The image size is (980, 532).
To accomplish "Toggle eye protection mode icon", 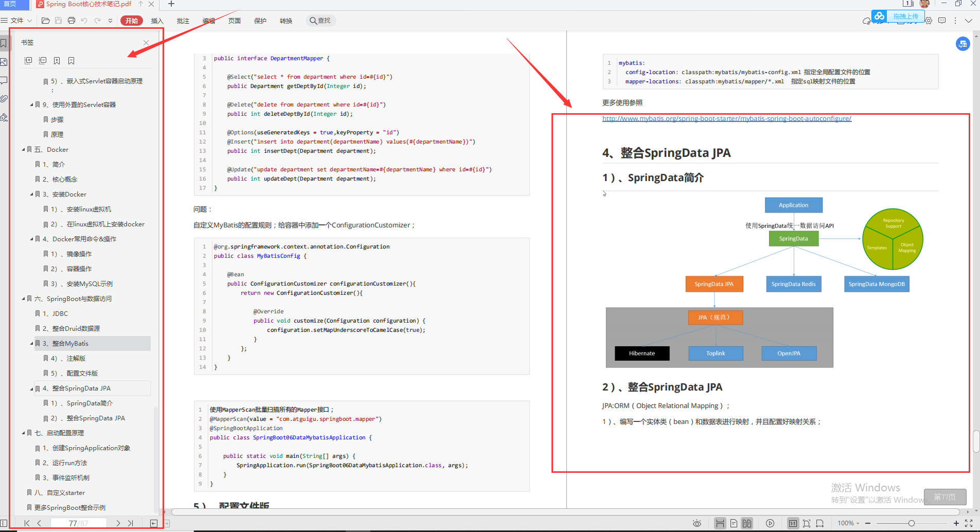I will point(697,523).
